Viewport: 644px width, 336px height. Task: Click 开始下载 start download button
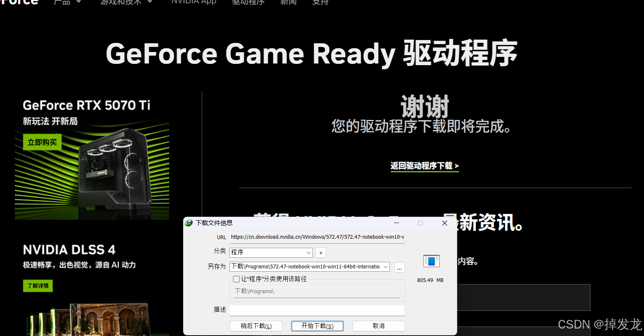click(317, 326)
